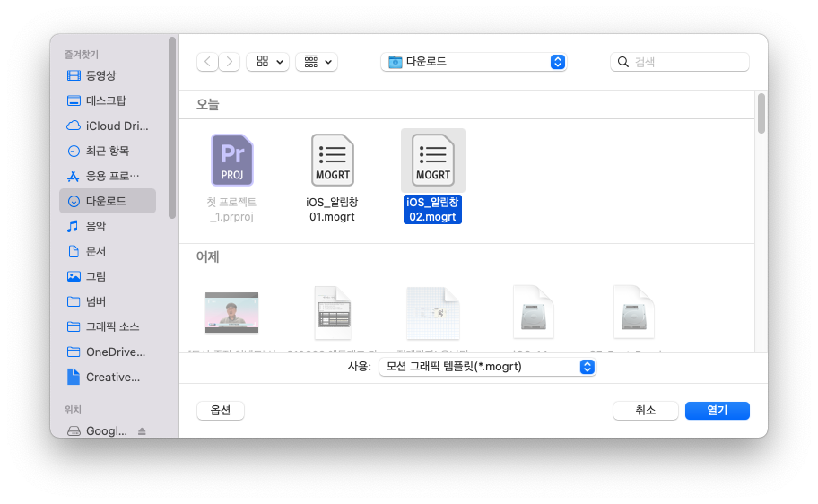This screenshot has width=818, height=504.
Task: Open 그림 in the sidebar
Action: click(108, 276)
